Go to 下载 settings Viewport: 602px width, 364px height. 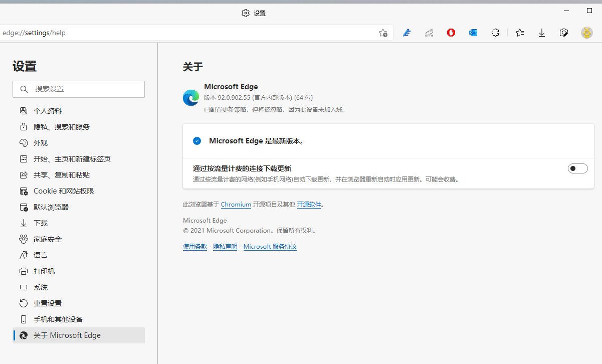point(79,223)
